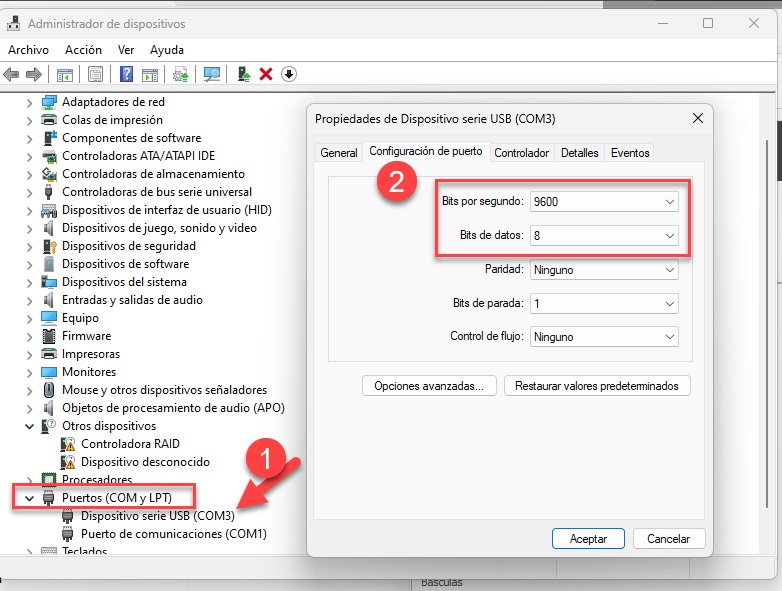Screen dimensions: 782x591
Task: Click the Opciones avanzadas button
Action: [x=429, y=386]
